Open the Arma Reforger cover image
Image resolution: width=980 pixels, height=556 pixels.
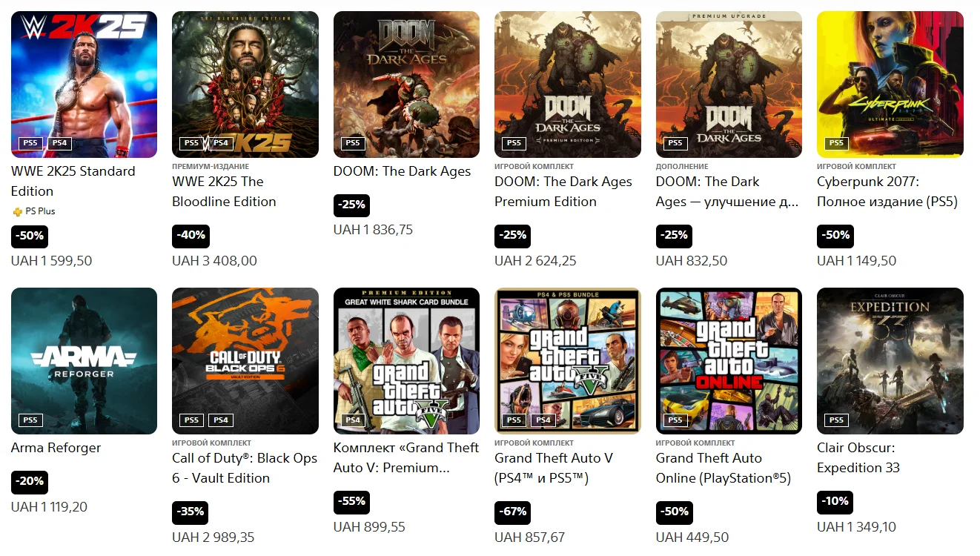tap(84, 360)
